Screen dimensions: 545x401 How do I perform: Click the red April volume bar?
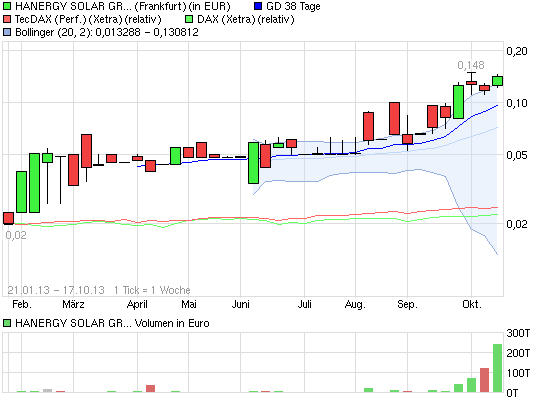pyautogui.click(x=151, y=388)
